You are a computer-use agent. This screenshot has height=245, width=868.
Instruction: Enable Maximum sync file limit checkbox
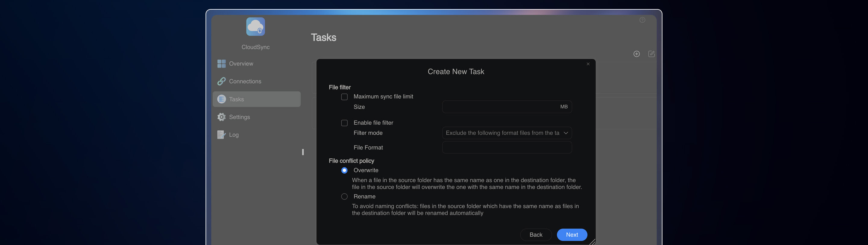(x=344, y=97)
